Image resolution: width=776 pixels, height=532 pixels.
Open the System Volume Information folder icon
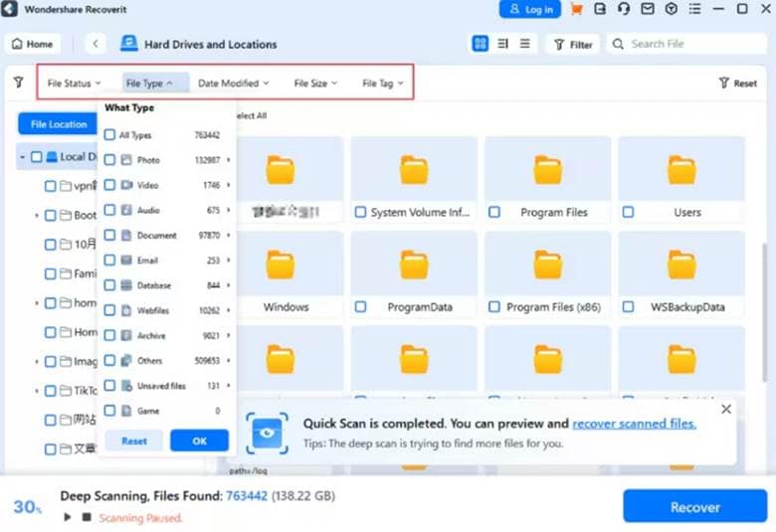pyautogui.click(x=414, y=169)
